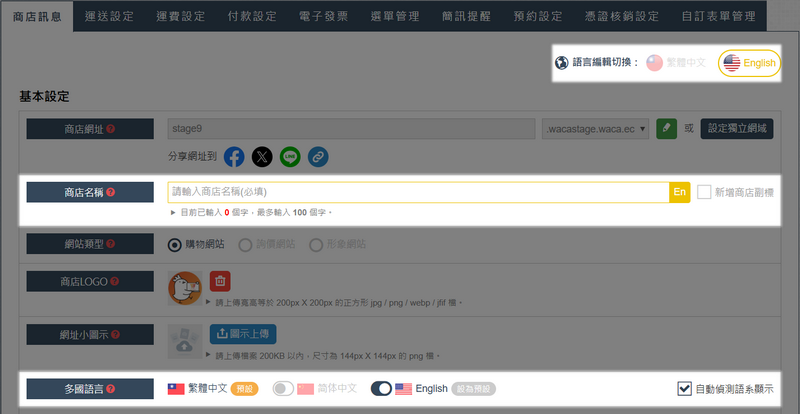Click help icon next to 商店名稱
The height and width of the screenshot is (414, 800).
click(x=111, y=192)
